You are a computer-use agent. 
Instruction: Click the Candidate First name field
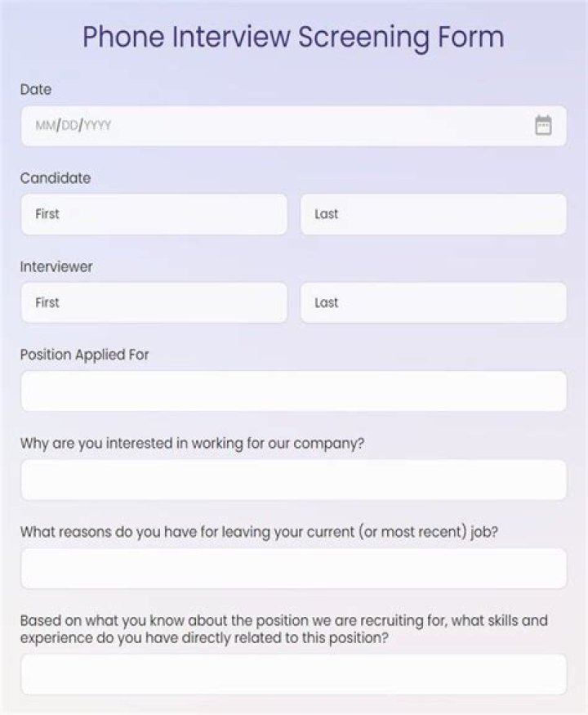[x=154, y=214]
